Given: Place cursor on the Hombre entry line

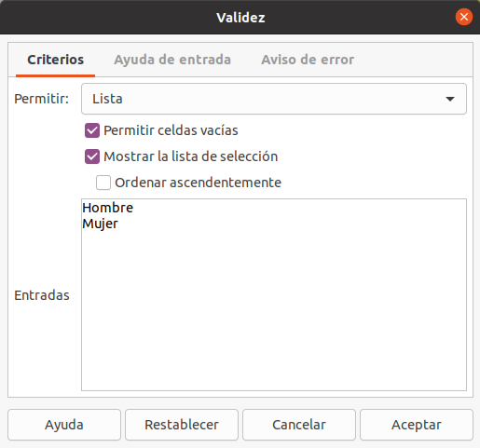Looking at the screenshot, I should click(108, 208).
